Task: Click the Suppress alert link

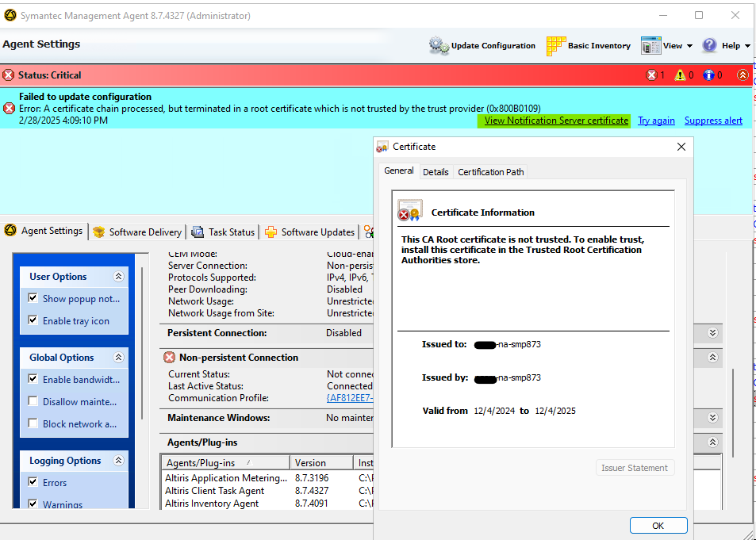Action: pos(713,121)
